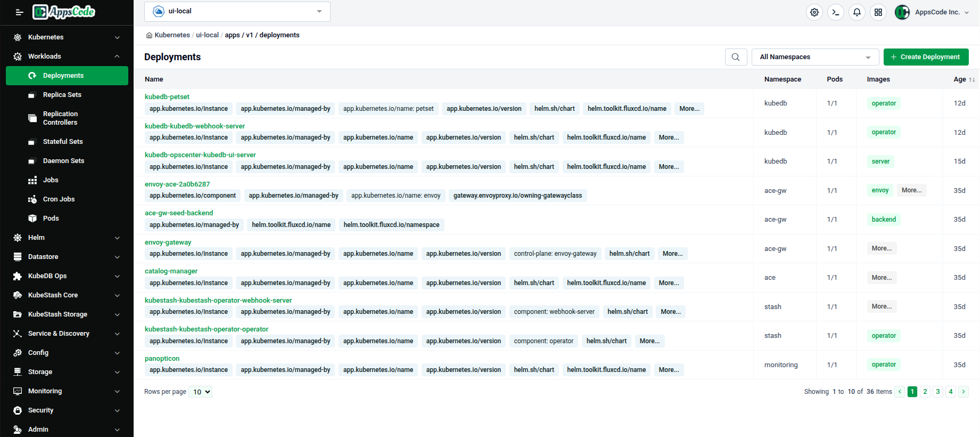
Task: Click ui-local breadcrumb link
Action: coord(207,35)
